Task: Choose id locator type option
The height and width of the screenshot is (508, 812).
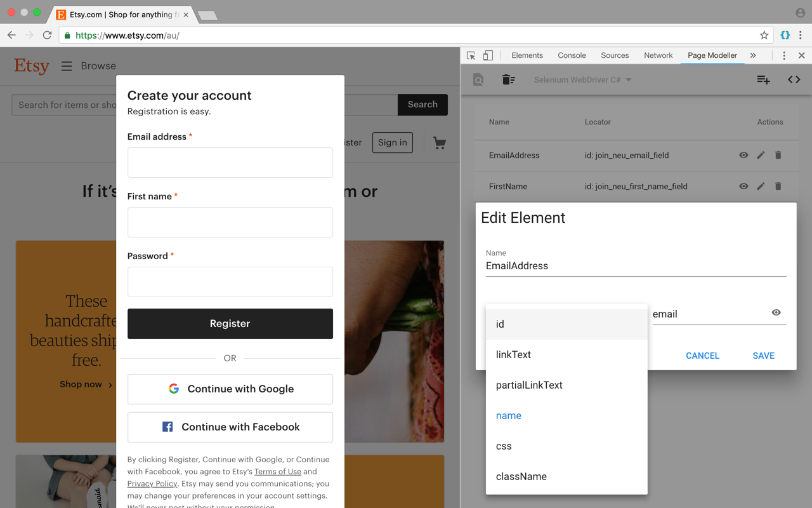Action: point(566,324)
